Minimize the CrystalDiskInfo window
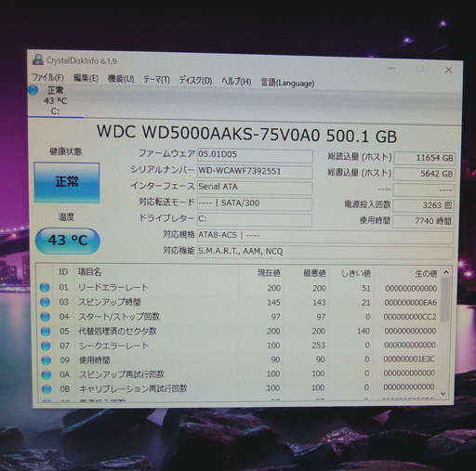This screenshot has width=476, height=471. (x=392, y=68)
